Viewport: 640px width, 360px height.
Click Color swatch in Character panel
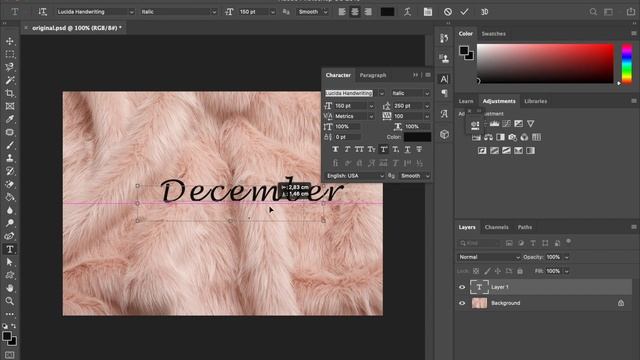point(417,137)
